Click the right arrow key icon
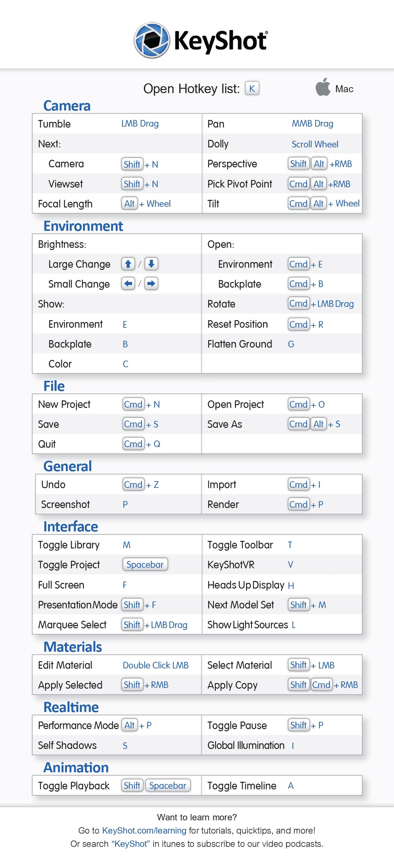Image resolution: width=394 pixels, height=868 pixels. (151, 284)
